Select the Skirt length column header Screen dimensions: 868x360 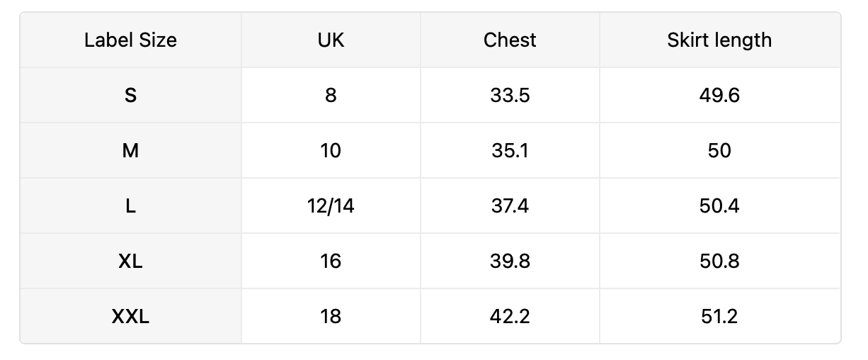(x=719, y=40)
